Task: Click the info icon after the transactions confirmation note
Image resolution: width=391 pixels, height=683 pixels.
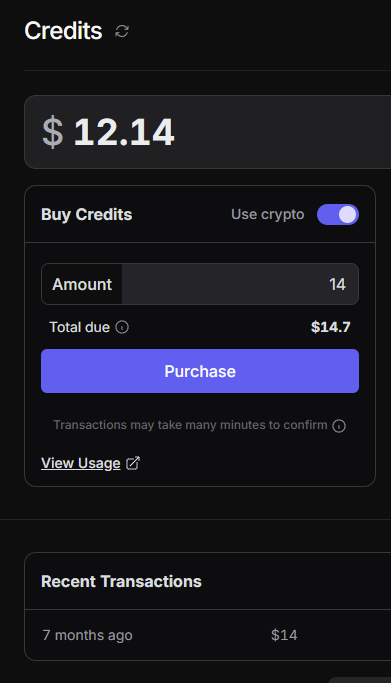Action: [339, 426]
